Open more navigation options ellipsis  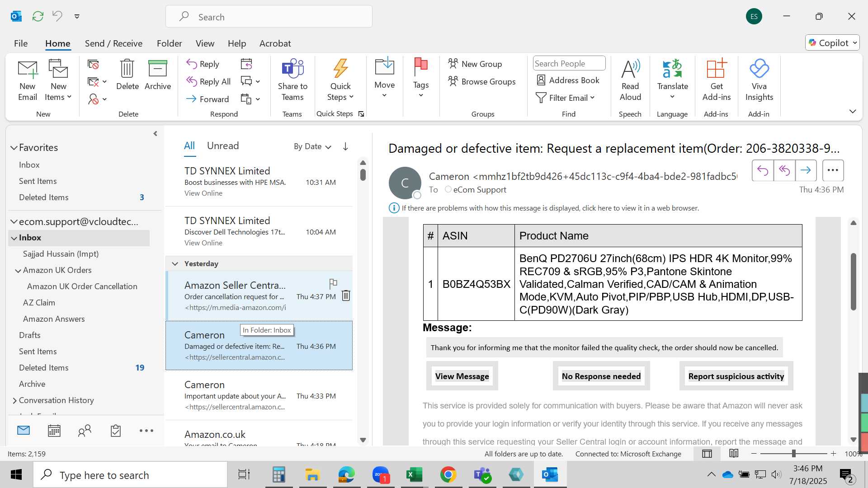146,431
